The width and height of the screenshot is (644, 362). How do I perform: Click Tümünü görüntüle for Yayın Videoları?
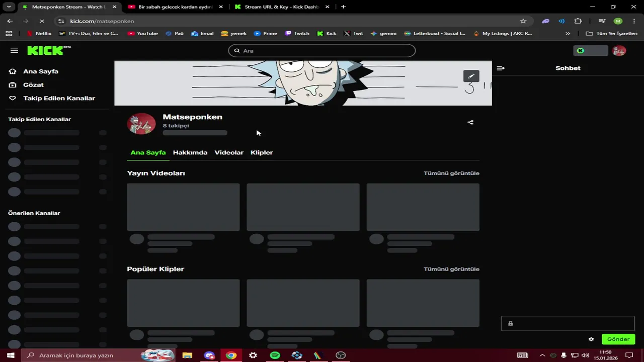tap(451, 173)
